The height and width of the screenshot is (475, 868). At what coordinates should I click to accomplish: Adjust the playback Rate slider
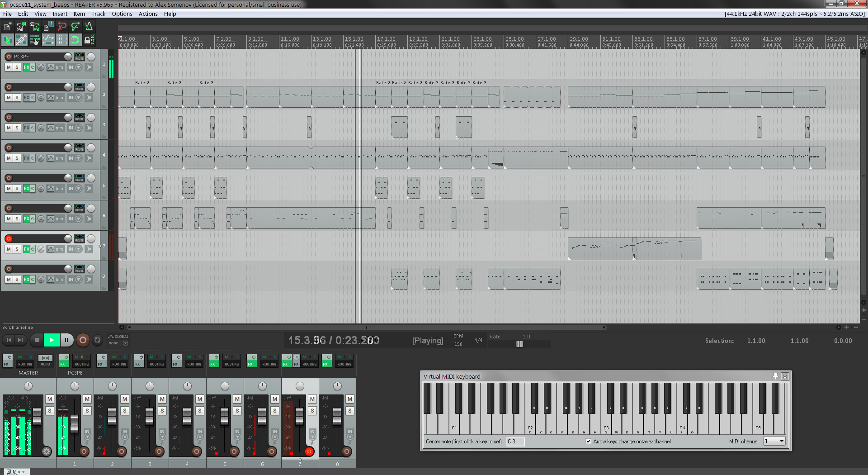pyautogui.click(x=520, y=344)
